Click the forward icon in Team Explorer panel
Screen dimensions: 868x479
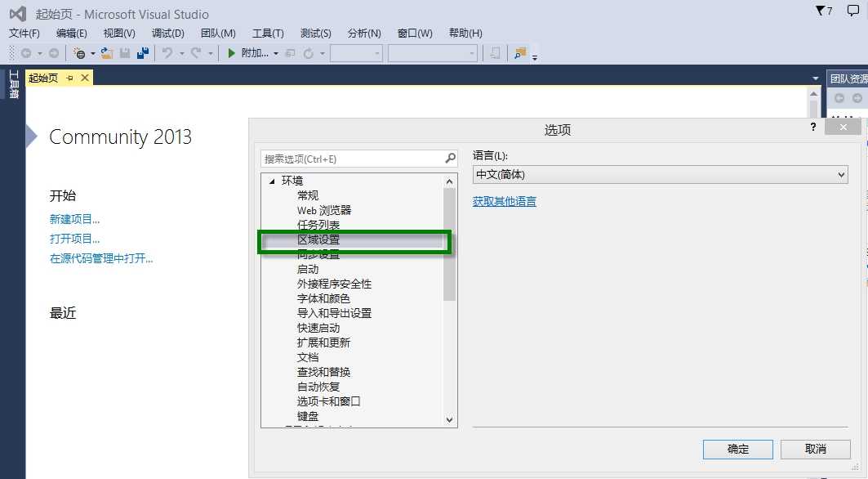tap(857, 98)
